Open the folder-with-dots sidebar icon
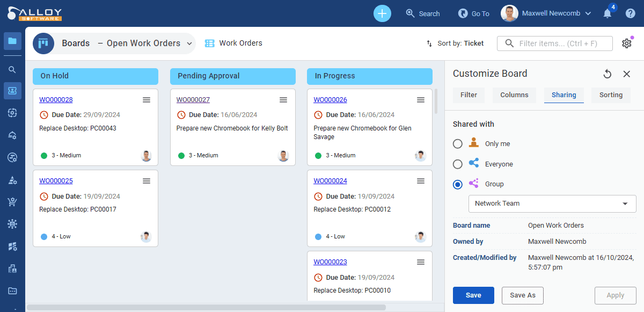This screenshot has height=312, width=644. 12,291
